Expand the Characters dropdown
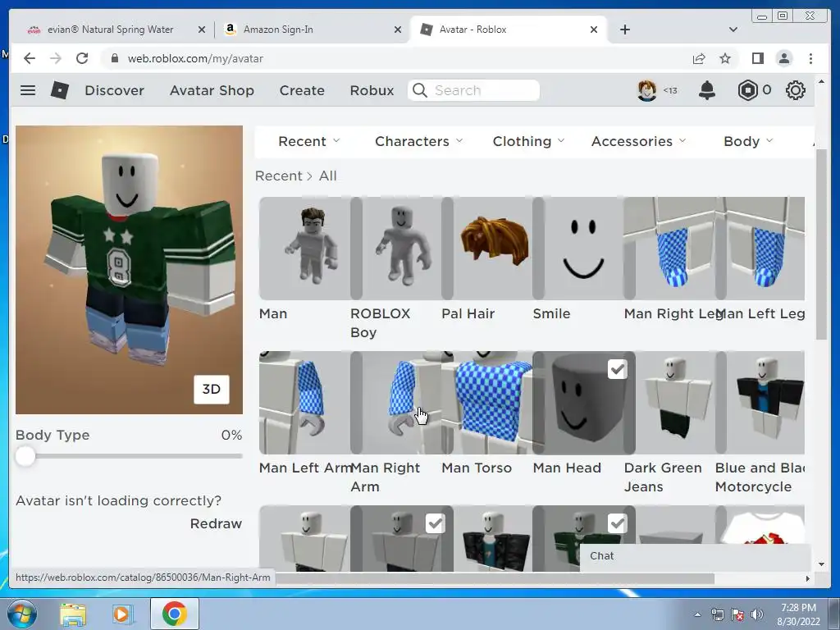The width and height of the screenshot is (840, 630). point(419,141)
